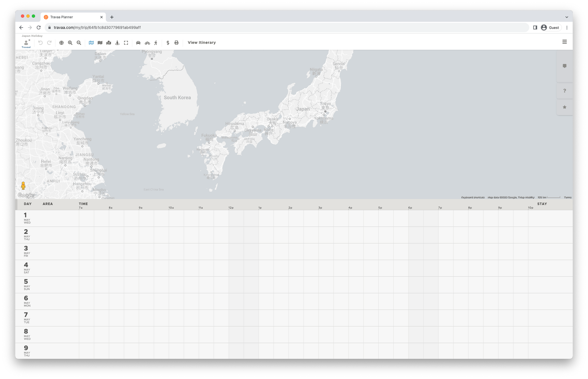
Task: Go forward with the browser forward arrow
Action: [x=30, y=28]
